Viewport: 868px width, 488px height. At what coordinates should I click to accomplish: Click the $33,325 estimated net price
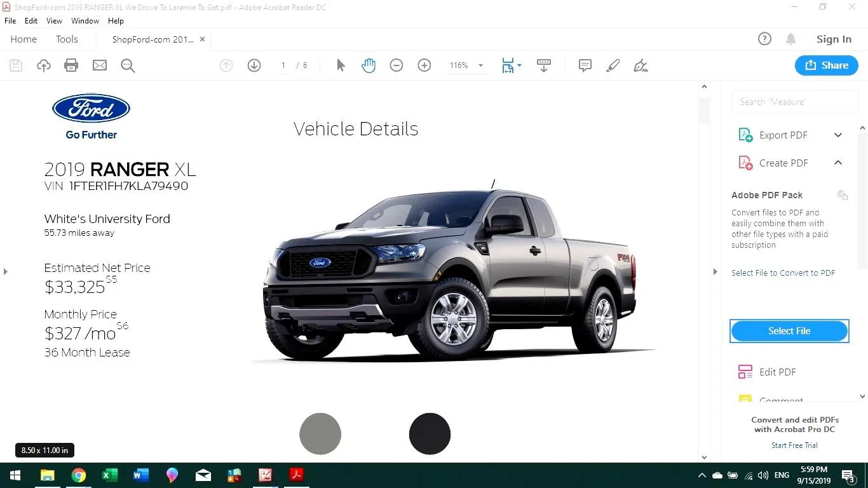click(x=74, y=287)
